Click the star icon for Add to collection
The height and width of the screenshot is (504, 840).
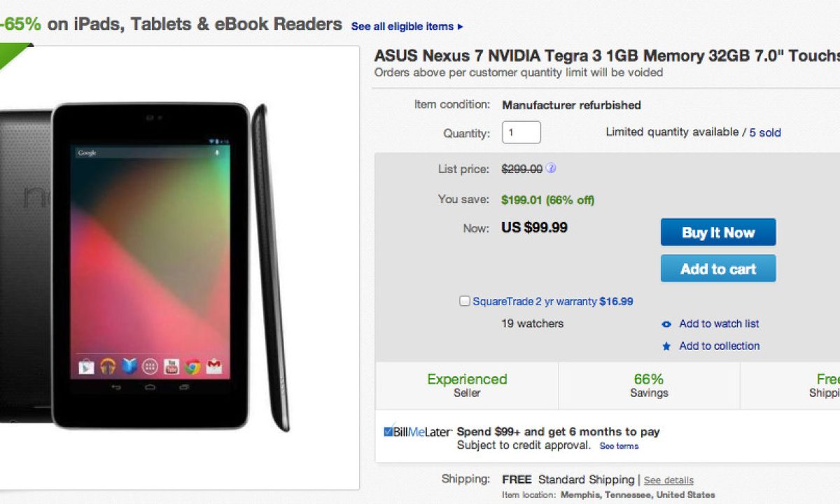coord(666,346)
